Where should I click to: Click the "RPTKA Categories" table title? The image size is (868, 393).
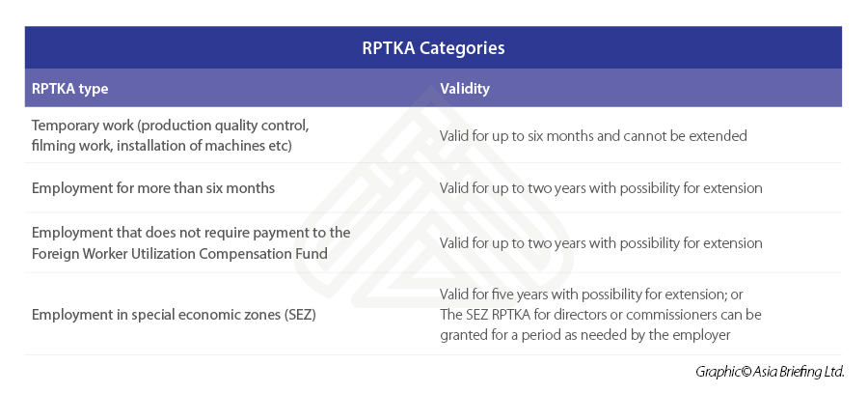(433, 47)
